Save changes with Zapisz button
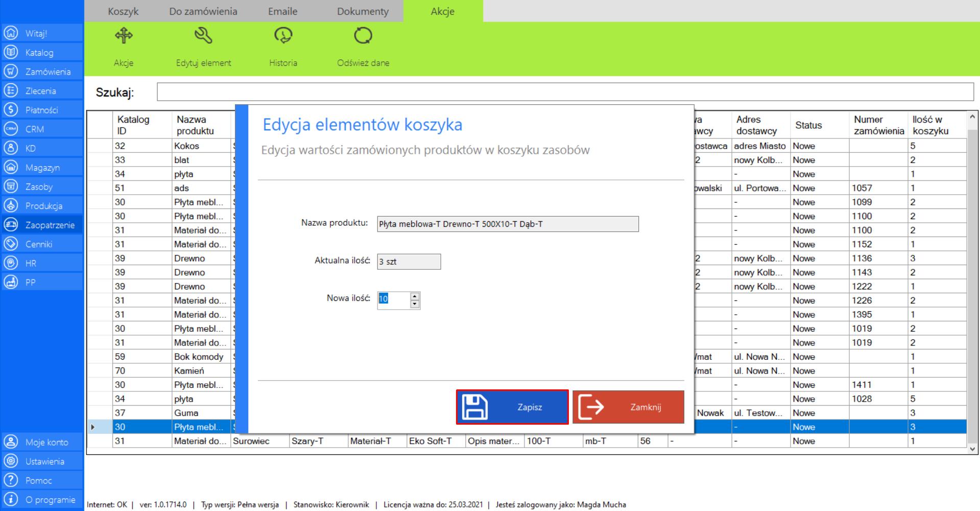980x511 pixels. [512, 407]
